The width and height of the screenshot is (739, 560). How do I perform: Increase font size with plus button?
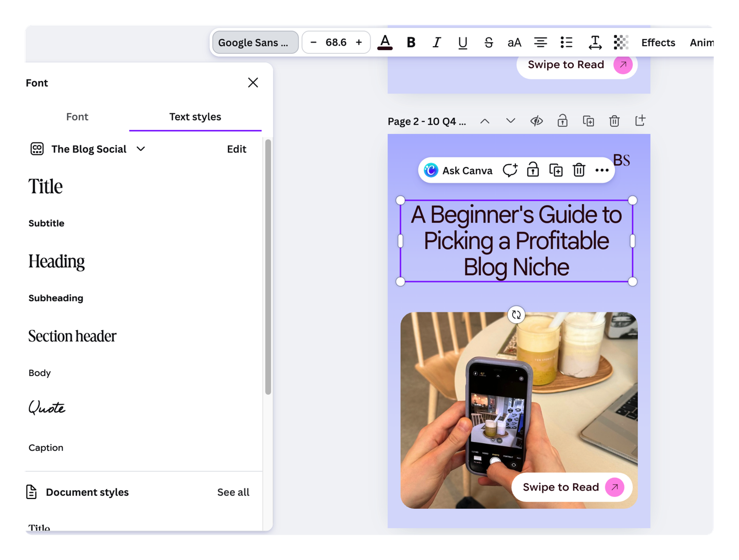(x=359, y=43)
